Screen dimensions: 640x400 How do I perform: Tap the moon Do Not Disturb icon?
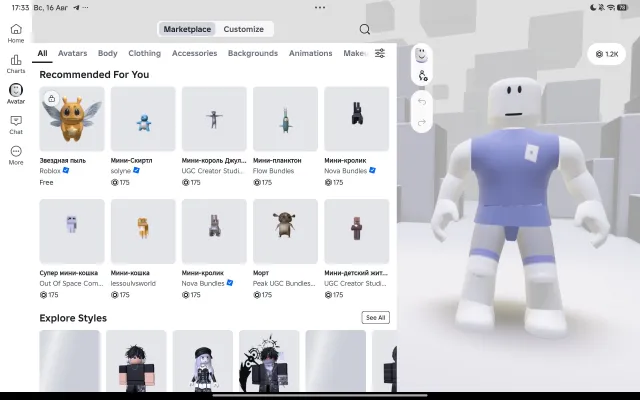coord(593,7)
